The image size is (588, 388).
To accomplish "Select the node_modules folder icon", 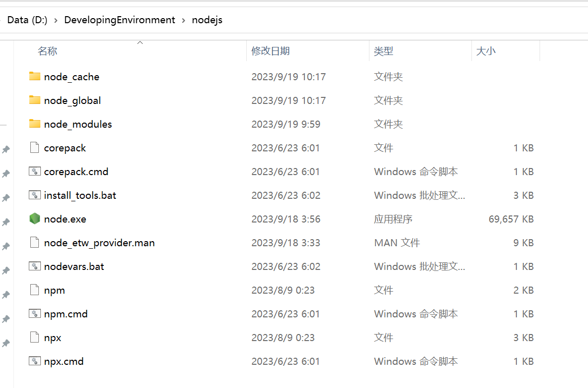I will click(x=34, y=124).
